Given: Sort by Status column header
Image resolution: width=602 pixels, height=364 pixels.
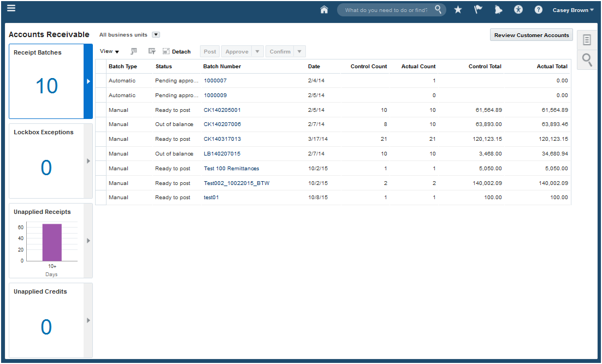Looking at the screenshot, I should coord(163,67).
